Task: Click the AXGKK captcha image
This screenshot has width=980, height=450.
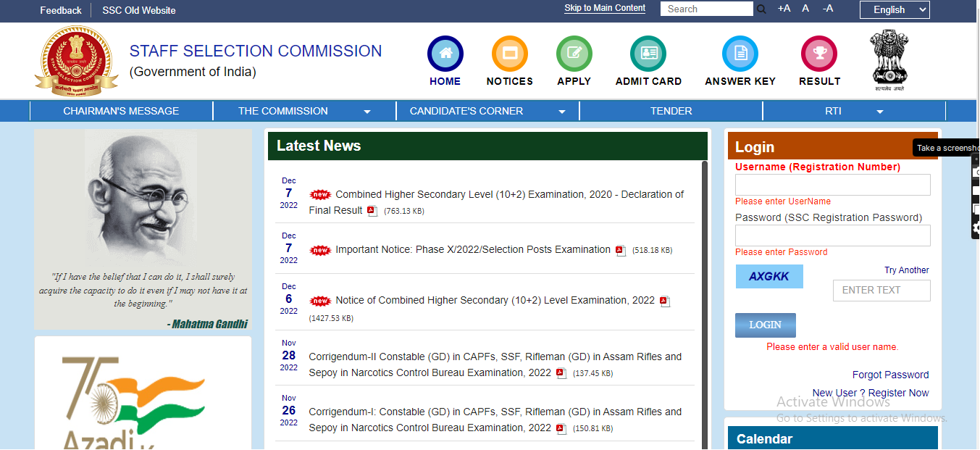Action: pos(769,276)
